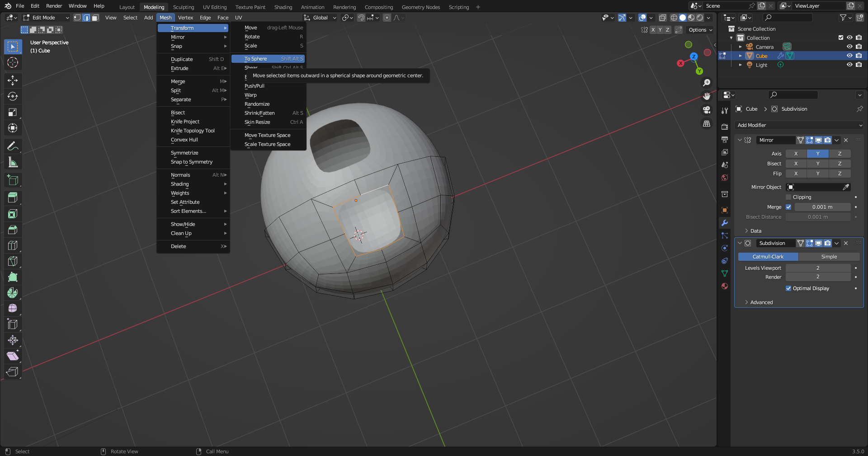This screenshot has height=456, width=868.
Task: Click the Mirror Object field
Action: coord(818,187)
